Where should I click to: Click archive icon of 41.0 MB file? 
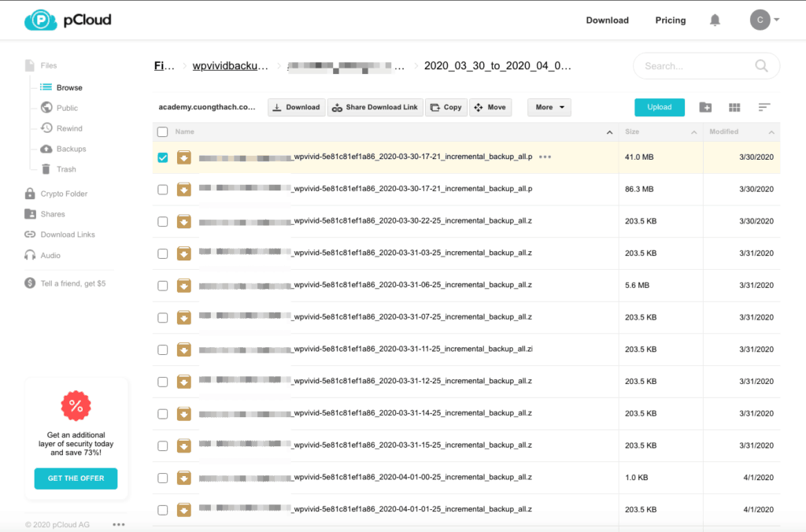coord(184,157)
